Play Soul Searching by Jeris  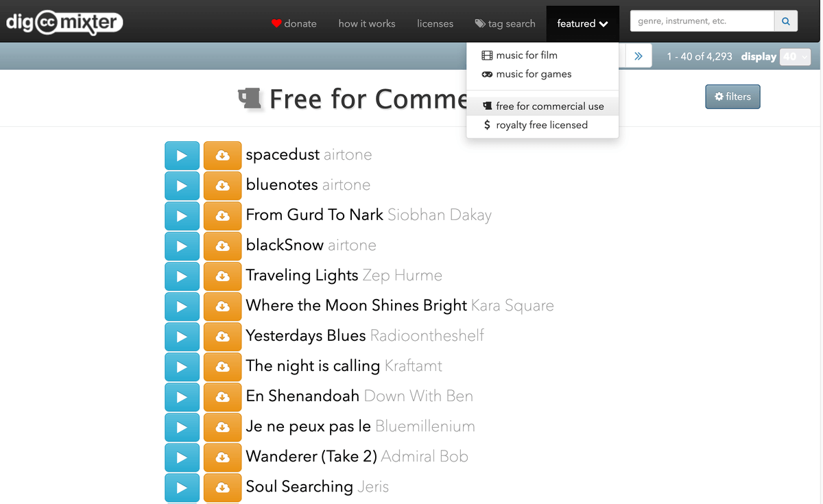point(182,488)
